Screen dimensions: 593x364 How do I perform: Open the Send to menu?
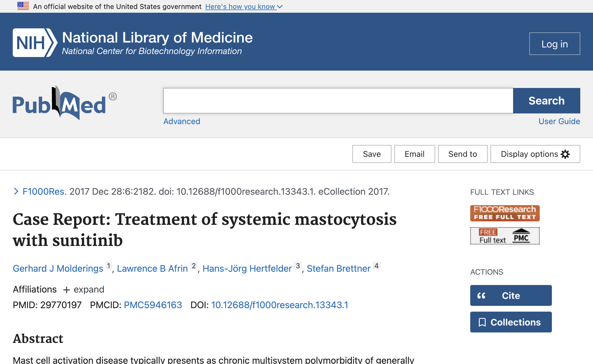(x=463, y=154)
